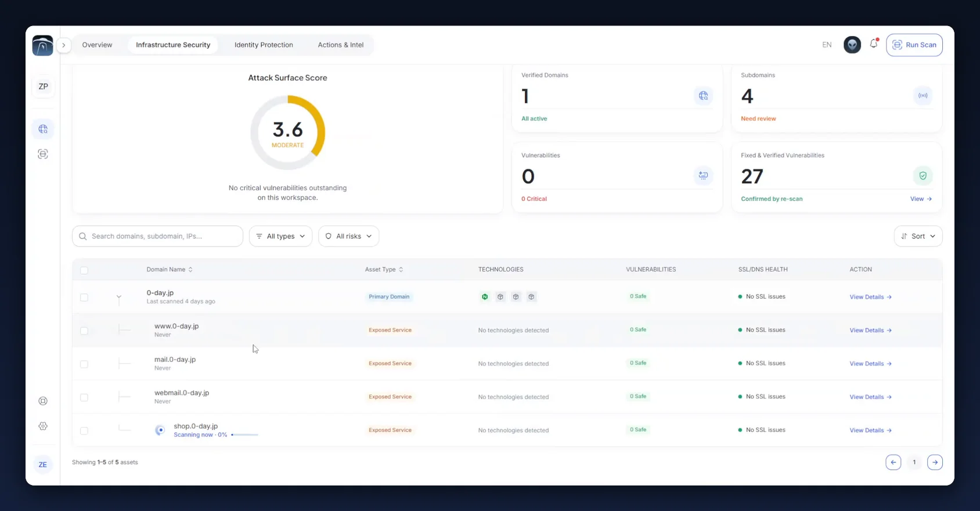Screen dimensions: 980x511
Task: Open View link for fixed vulnerabilities
Action: pos(921,199)
